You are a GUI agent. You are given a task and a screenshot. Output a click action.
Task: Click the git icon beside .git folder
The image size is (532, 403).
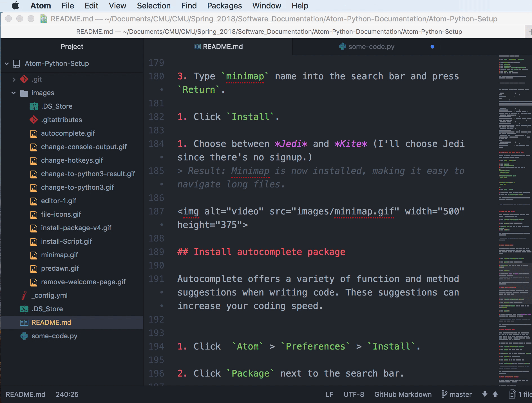(24, 79)
